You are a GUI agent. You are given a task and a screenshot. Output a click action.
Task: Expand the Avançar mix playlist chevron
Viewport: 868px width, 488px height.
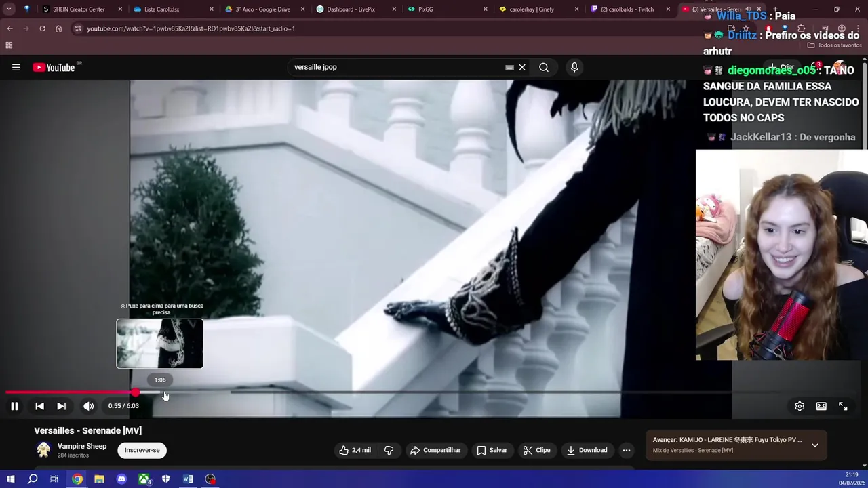(815, 445)
